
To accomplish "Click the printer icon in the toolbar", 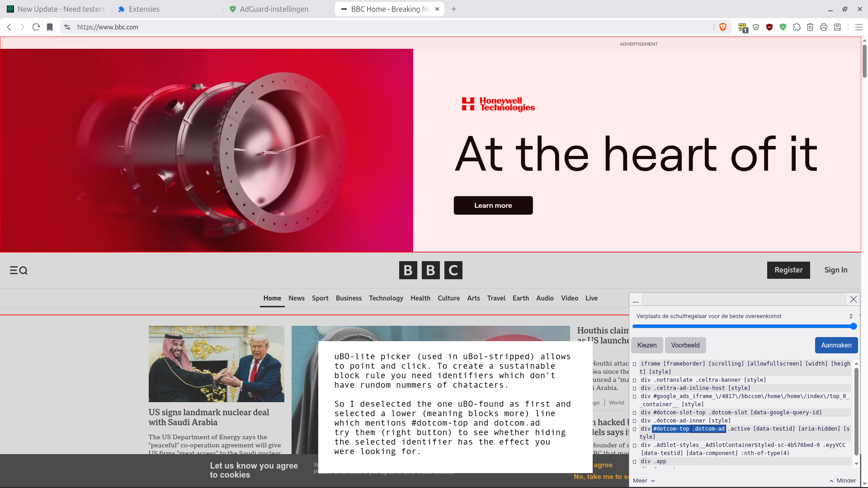I will [x=824, y=27].
